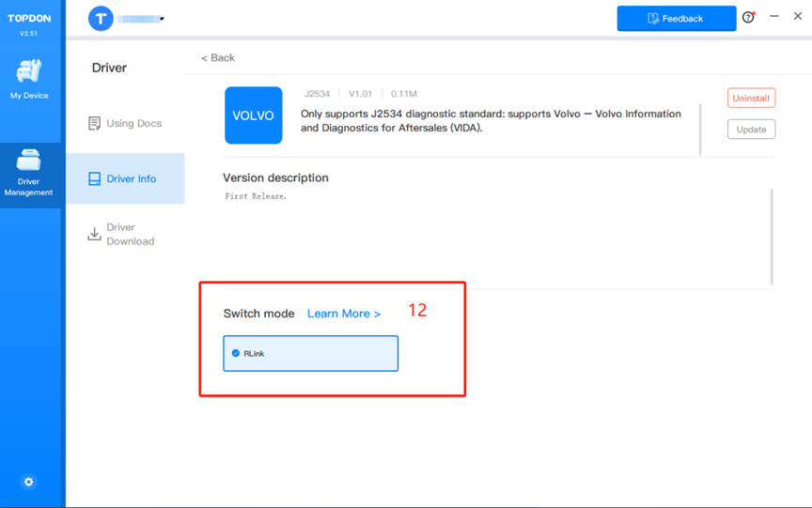Open My Device section
Image resolution: width=812 pixels, height=508 pixels.
pos(29,79)
